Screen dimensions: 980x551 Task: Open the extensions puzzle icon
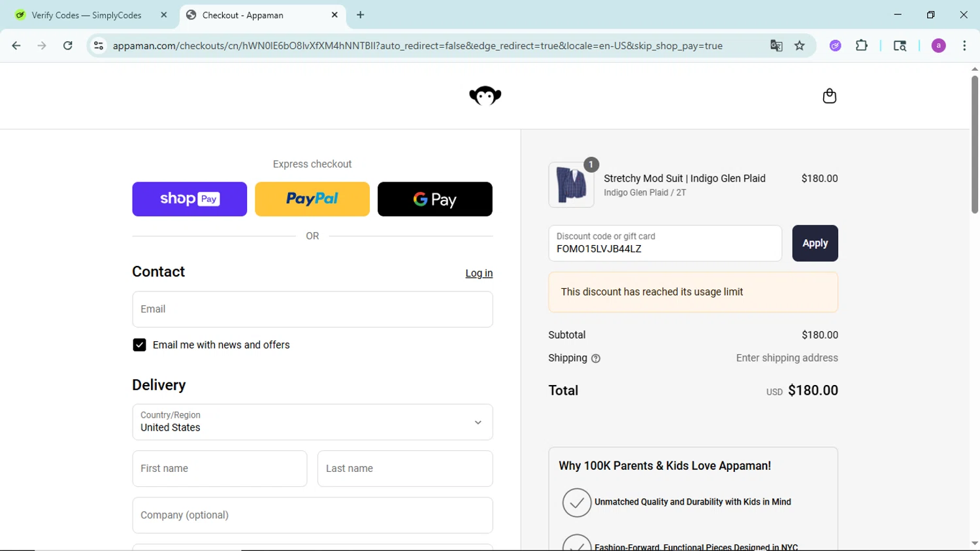tap(862, 46)
